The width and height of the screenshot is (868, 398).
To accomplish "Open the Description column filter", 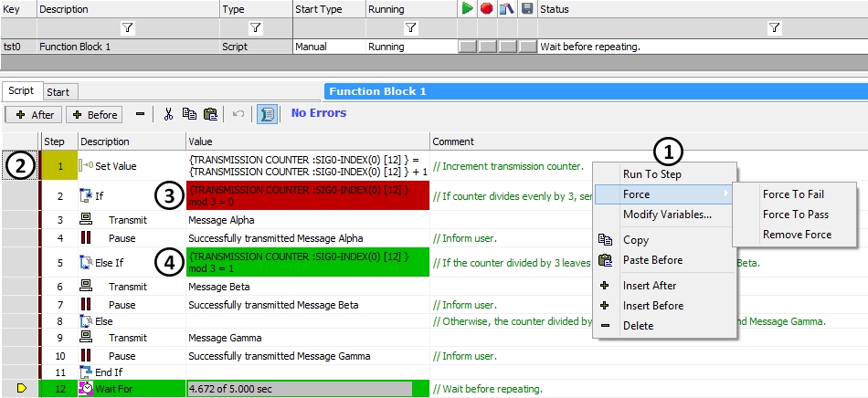I will coord(127,28).
